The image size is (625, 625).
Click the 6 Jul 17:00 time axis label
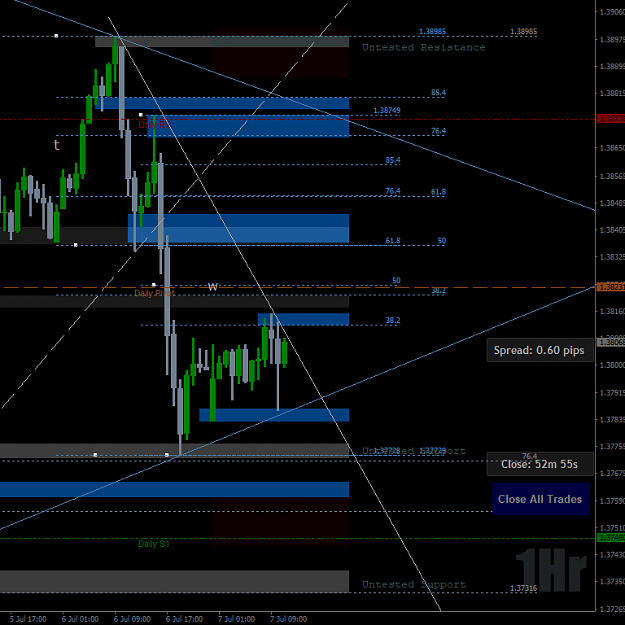point(184,619)
